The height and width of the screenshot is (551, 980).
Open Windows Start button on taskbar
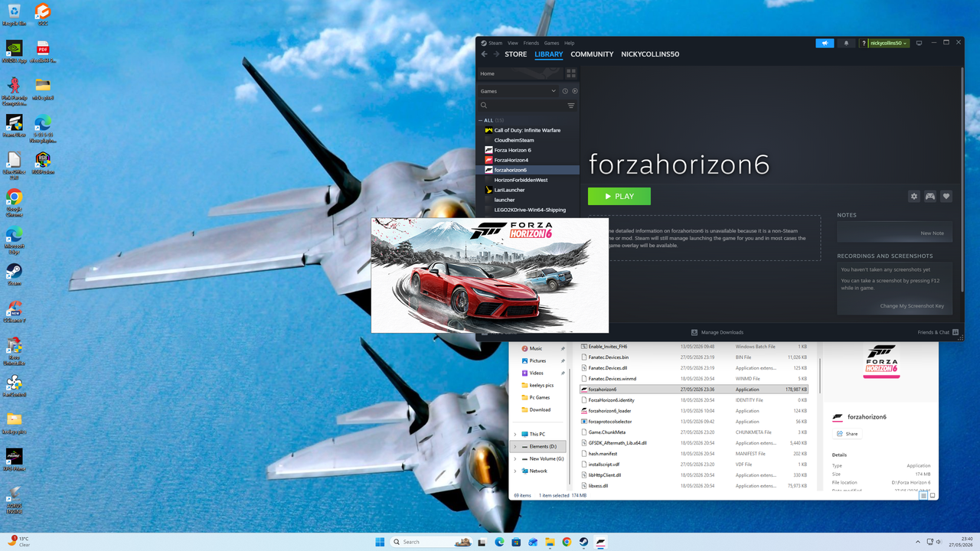point(380,542)
